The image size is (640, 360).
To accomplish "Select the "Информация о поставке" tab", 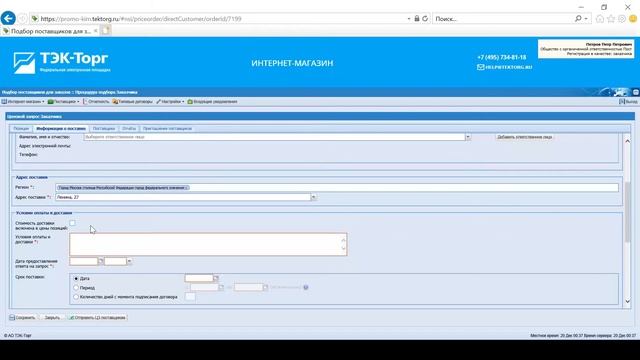I will 61,129.
